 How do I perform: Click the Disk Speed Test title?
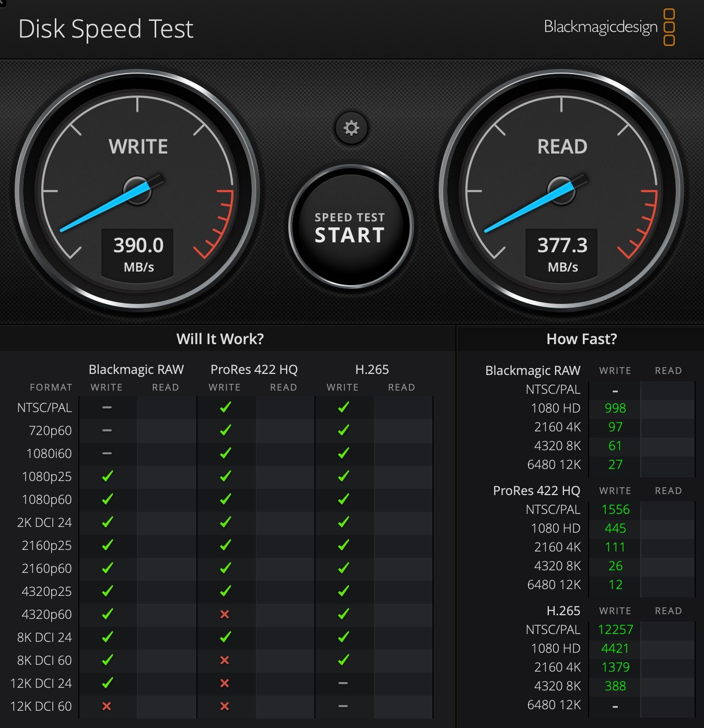coord(106,29)
